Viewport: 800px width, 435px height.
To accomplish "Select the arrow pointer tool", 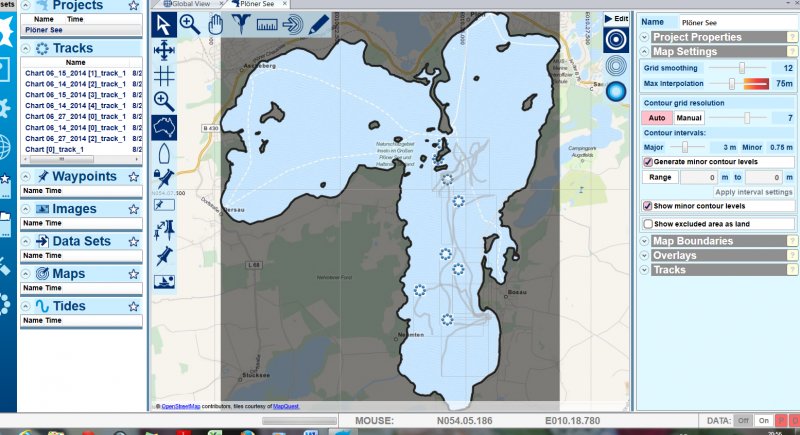I will click(164, 22).
